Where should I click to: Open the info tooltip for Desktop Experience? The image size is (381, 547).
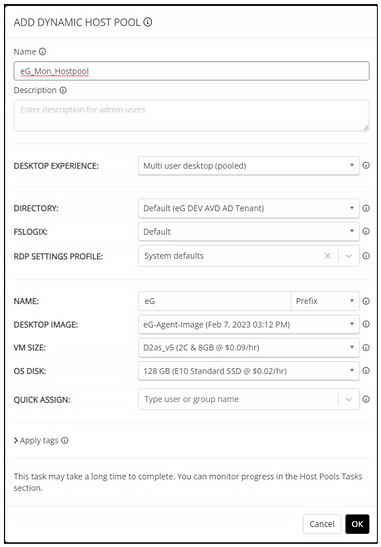[366, 166]
